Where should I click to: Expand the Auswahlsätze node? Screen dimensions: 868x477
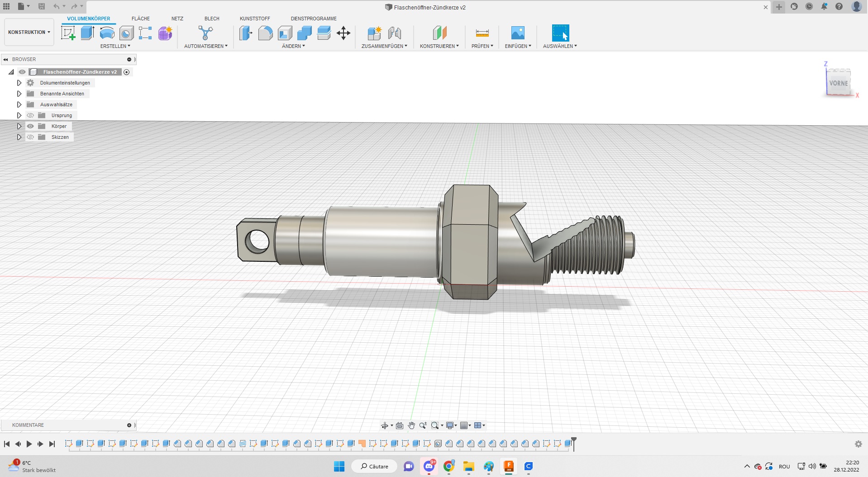[x=19, y=104]
